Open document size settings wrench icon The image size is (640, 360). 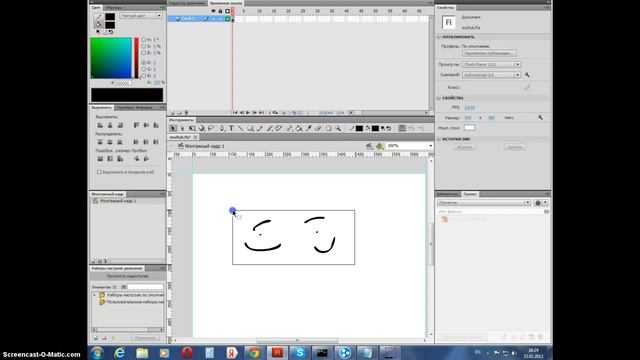pyautogui.click(x=540, y=118)
